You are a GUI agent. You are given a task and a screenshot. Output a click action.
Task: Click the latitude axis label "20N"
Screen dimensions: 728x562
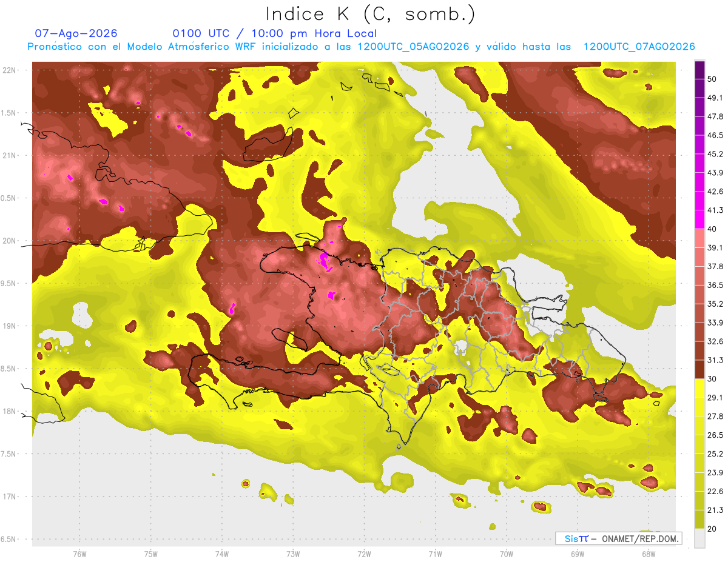(9, 241)
